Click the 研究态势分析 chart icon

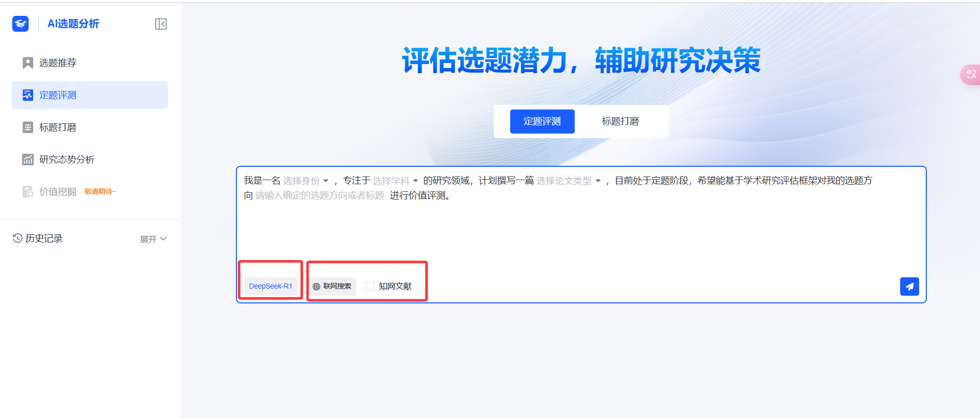pyautogui.click(x=28, y=160)
